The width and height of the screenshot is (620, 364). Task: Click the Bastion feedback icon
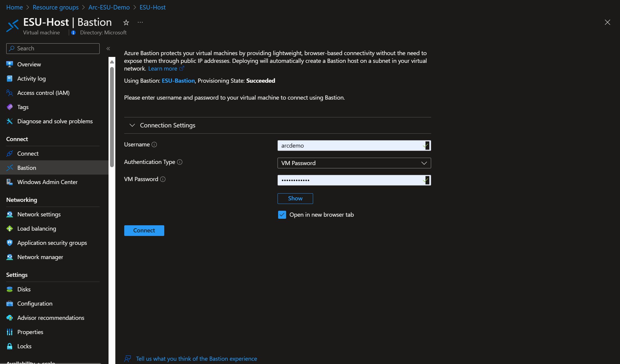pos(127,359)
